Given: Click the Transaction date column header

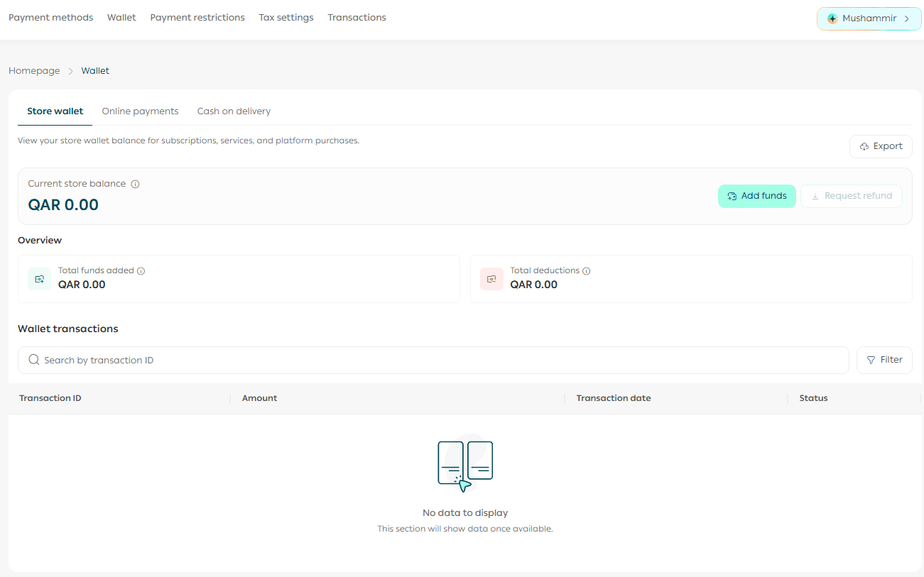Looking at the screenshot, I should click(x=614, y=398).
